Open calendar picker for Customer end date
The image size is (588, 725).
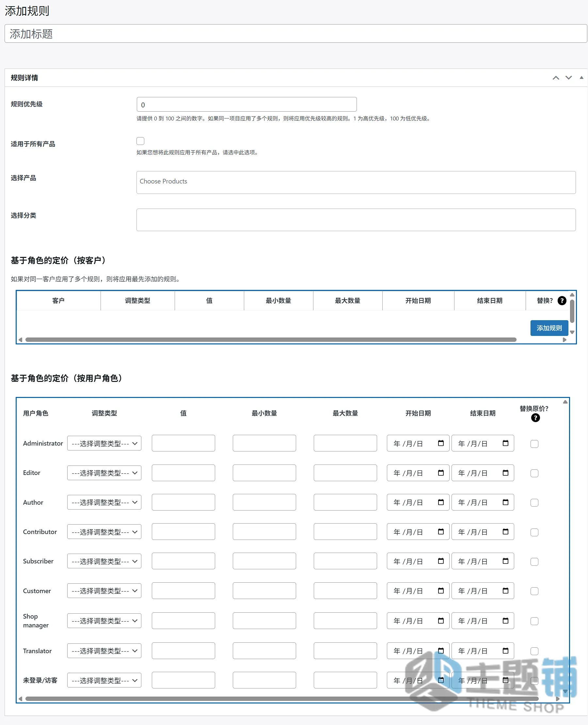pos(505,591)
